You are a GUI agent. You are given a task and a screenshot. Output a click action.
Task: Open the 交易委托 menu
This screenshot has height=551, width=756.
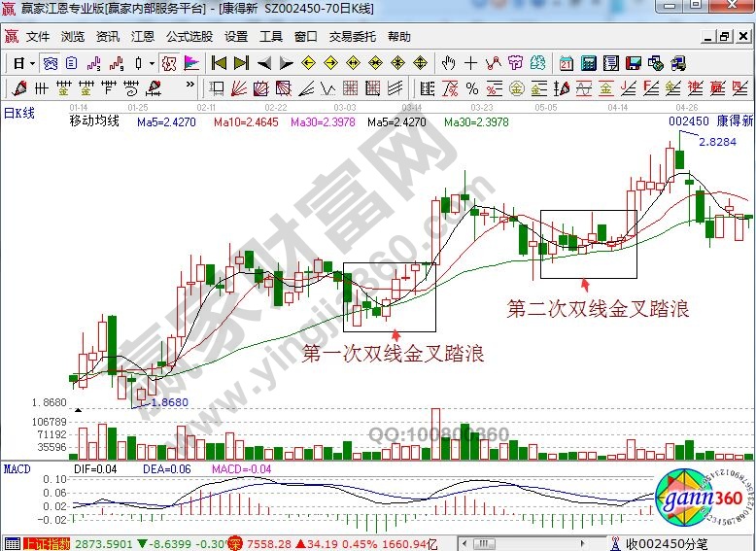352,37
